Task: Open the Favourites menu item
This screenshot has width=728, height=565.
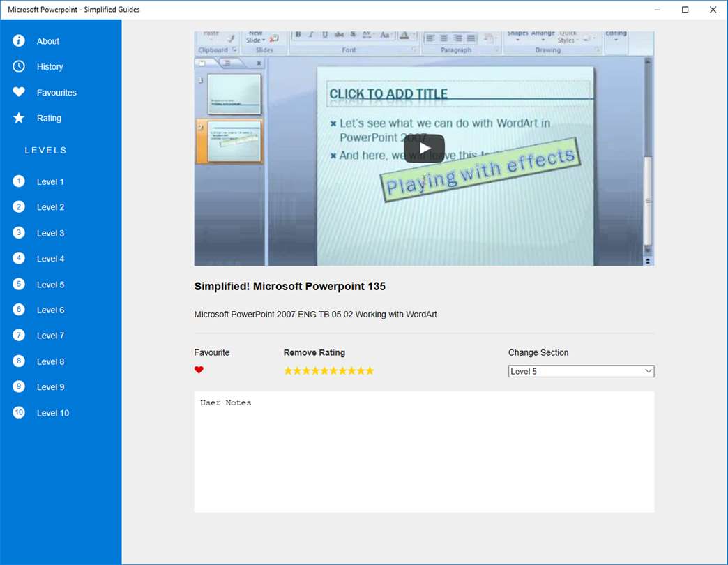Action: click(x=56, y=93)
